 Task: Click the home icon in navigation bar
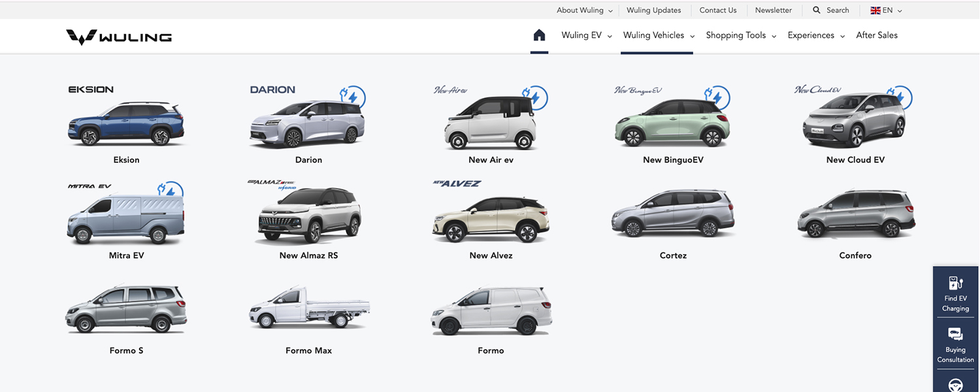click(539, 35)
